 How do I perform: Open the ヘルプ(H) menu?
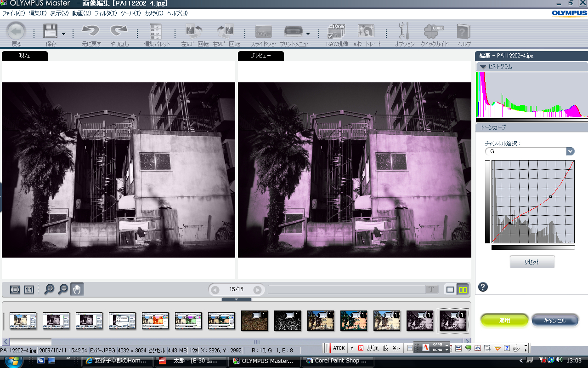click(177, 13)
